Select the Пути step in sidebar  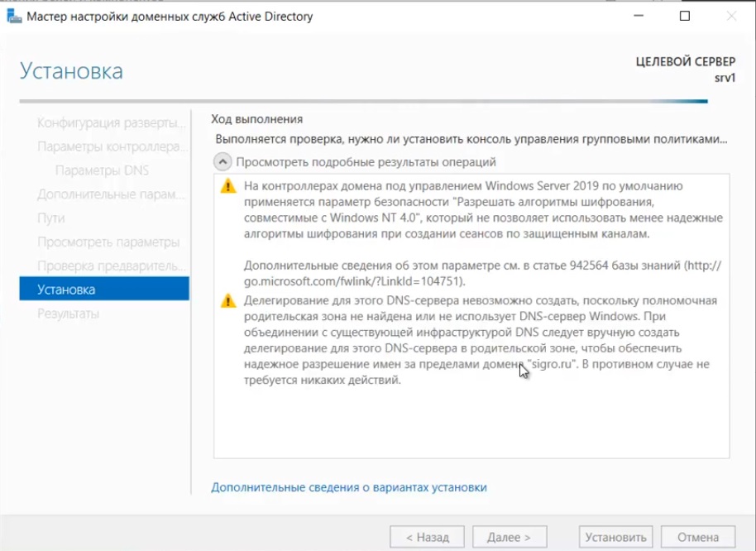[51, 218]
